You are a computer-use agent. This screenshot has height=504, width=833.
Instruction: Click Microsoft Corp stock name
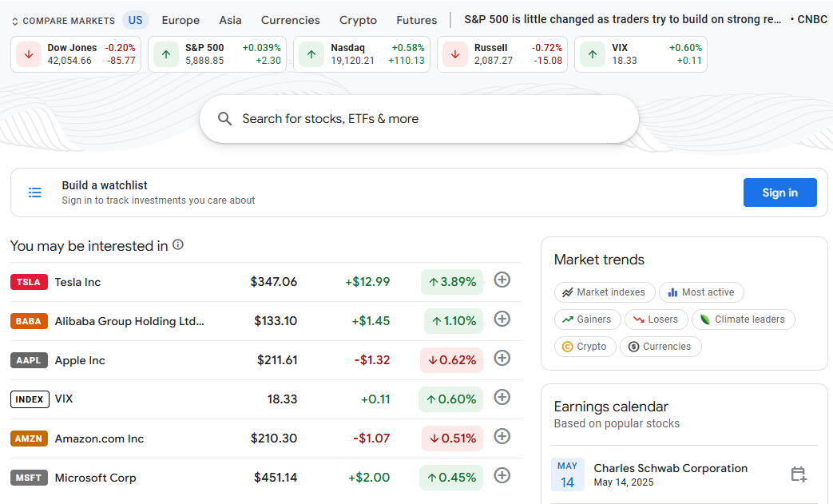[96, 478]
